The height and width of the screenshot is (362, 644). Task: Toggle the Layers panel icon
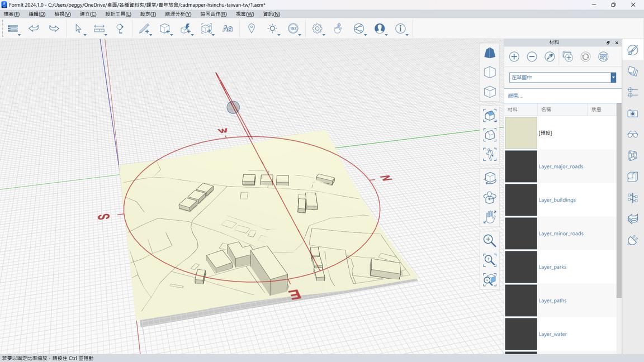tap(633, 71)
